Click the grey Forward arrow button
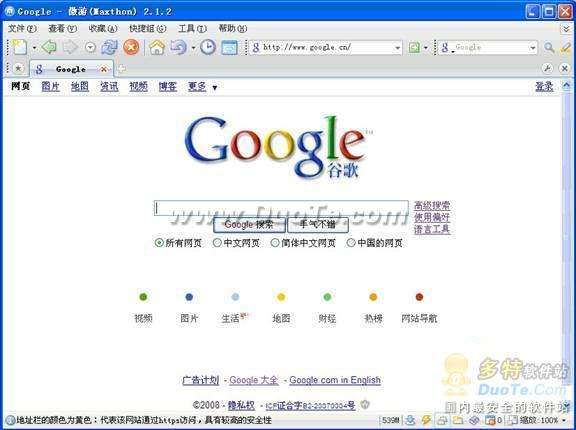Viewport: 576px width, 430px height. 70,47
